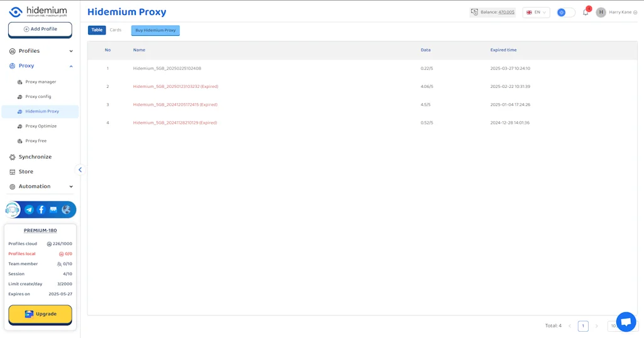
Task: Select Hidemium Proxy menu item
Action: click(x=40, y=112)
